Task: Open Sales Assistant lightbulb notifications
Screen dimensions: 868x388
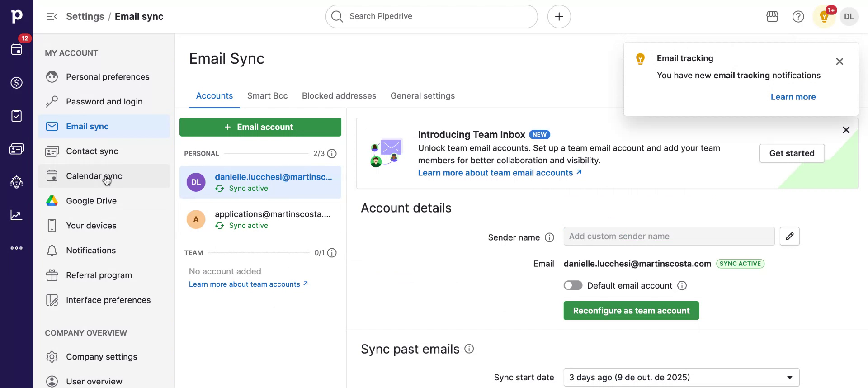Action: [824, 17]
